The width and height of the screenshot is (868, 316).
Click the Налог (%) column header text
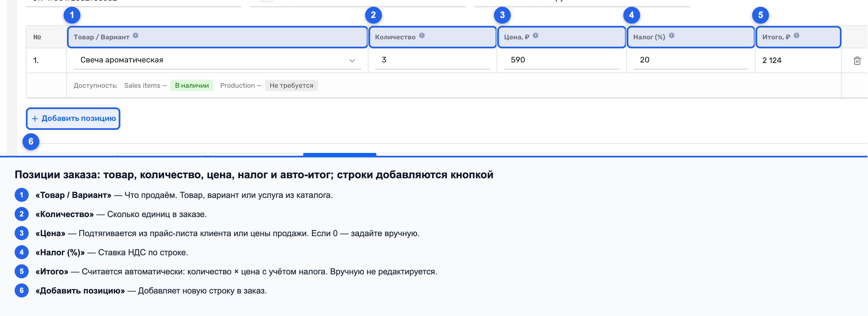[649, 37]
